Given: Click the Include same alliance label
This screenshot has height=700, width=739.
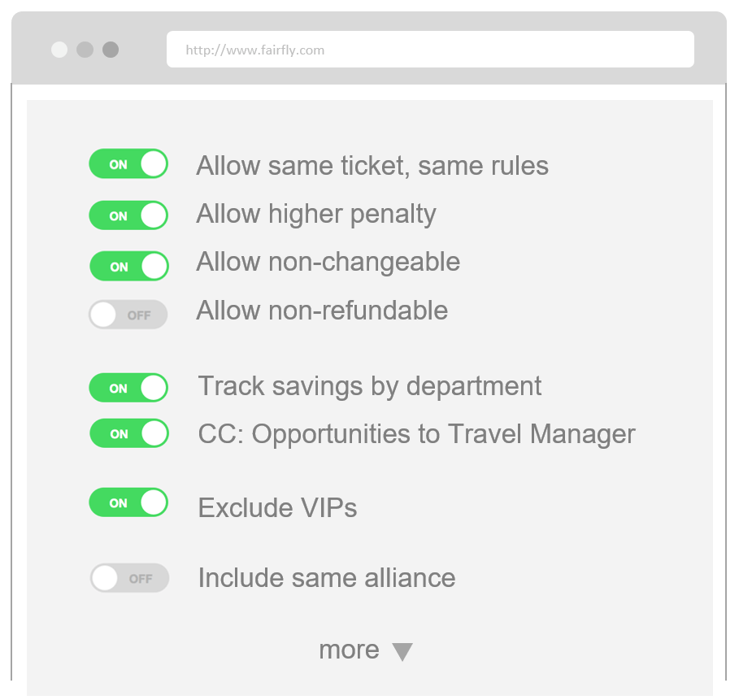Looking at the screenshot, I should click(x=327, y=578).
